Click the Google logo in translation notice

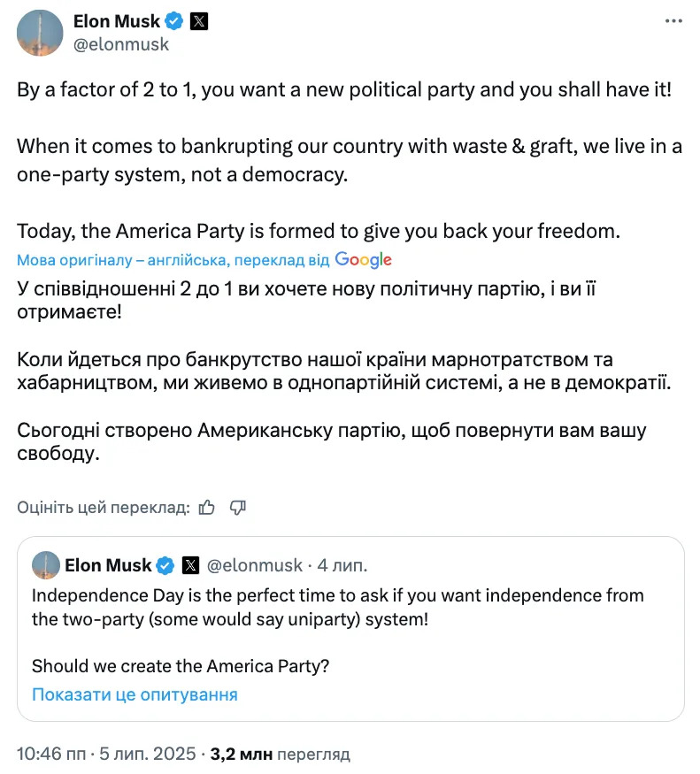(363, 260)
